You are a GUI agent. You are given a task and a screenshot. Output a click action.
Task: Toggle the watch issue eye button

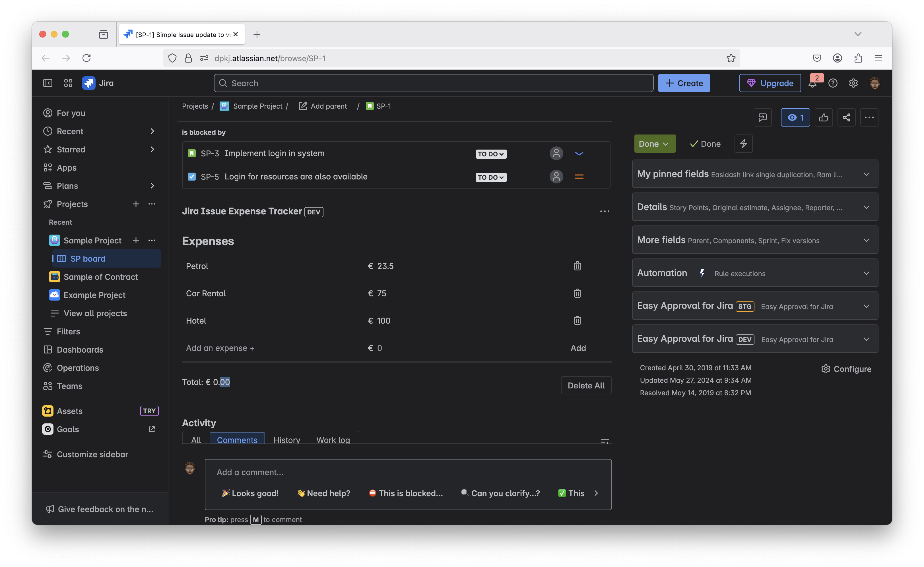click(795, 118)
